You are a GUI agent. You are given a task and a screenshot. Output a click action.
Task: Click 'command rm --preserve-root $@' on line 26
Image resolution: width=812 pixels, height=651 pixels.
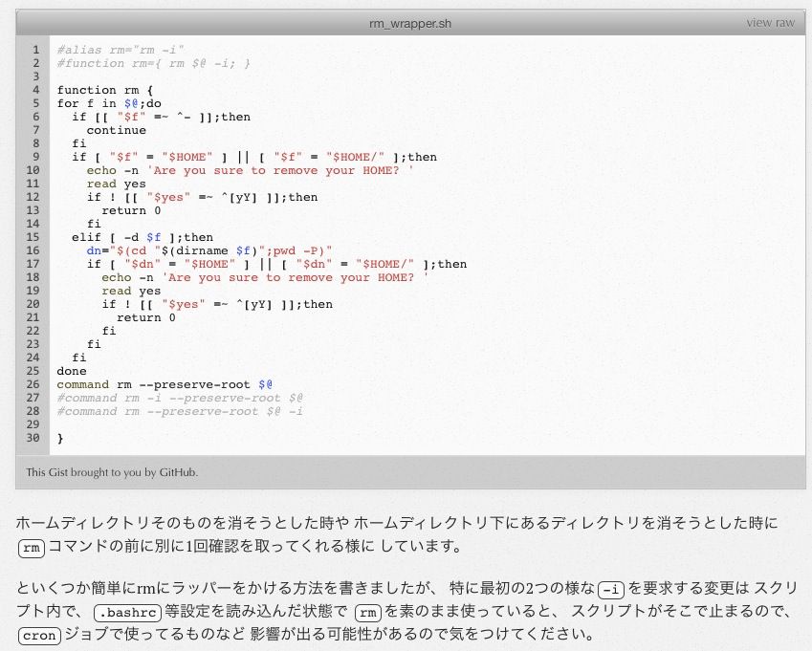point(165,384)
